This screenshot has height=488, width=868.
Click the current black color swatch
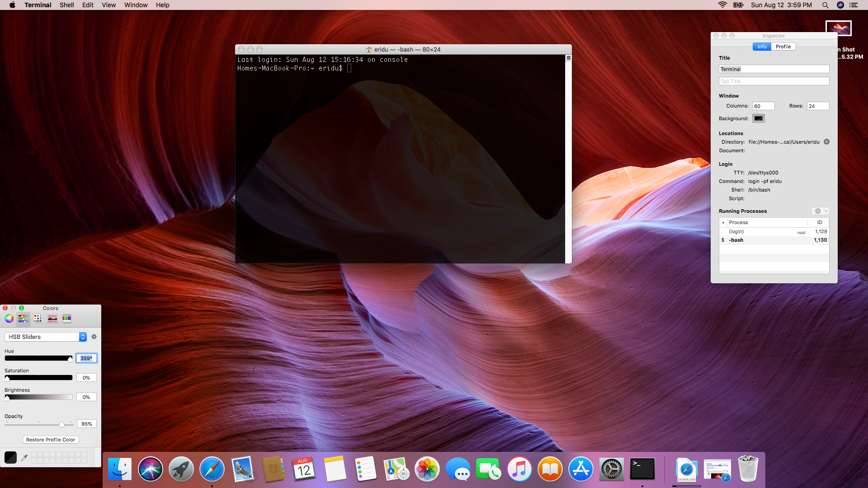[x=10, y=457]
